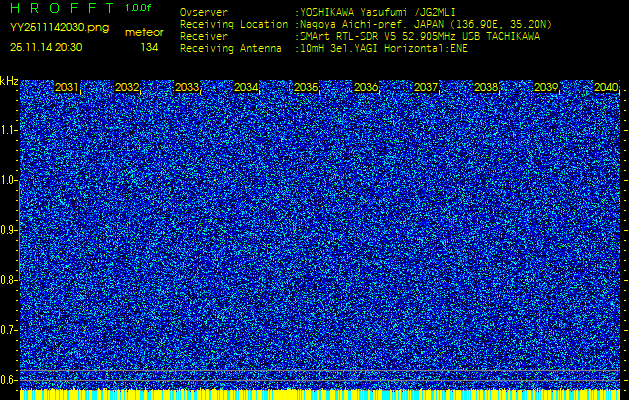
Task: Click the 1.1 kHz axis label
Action: pos(8,130)
